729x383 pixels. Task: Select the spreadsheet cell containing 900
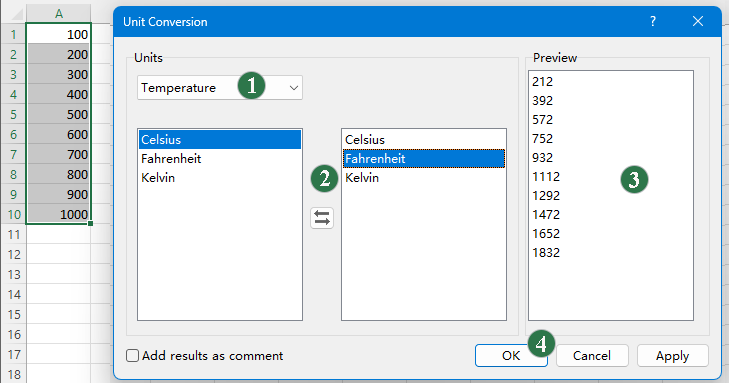pyautogui.click(x=59, y=194)
